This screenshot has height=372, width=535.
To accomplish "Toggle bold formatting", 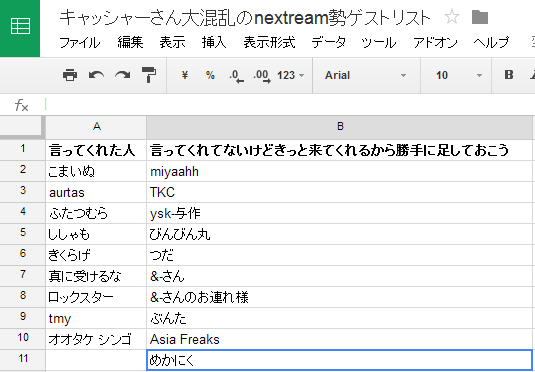I will tap(509, 75).
